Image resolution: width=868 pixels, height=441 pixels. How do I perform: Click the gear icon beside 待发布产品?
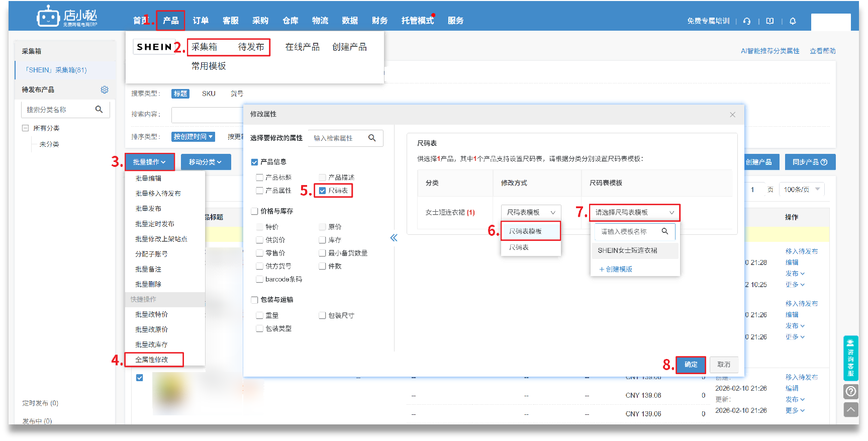(x=105, y=90)
